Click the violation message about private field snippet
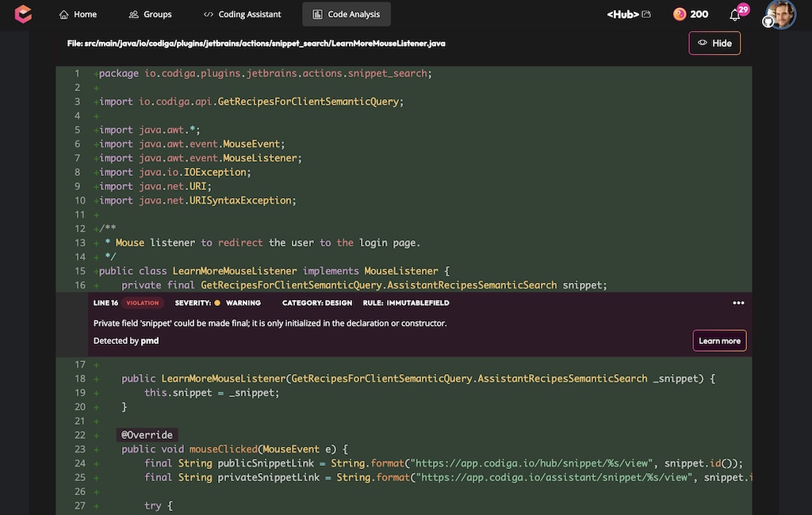Screen dimensions: 812x515 pos(270,323)
